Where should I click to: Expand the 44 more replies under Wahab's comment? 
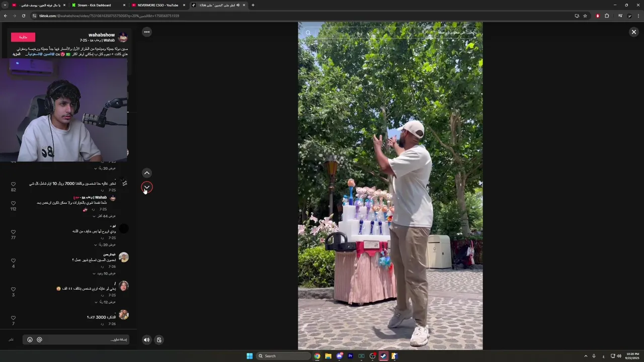(x=104, y=216)
